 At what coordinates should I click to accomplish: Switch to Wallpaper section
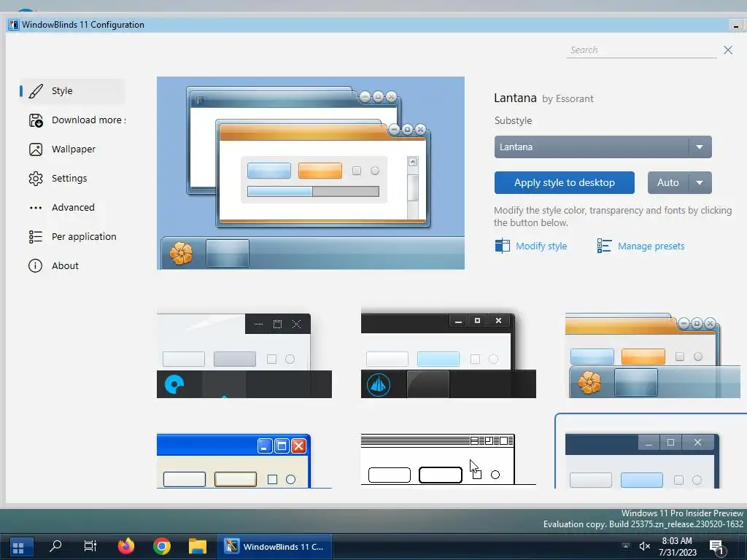pos(73,149)
